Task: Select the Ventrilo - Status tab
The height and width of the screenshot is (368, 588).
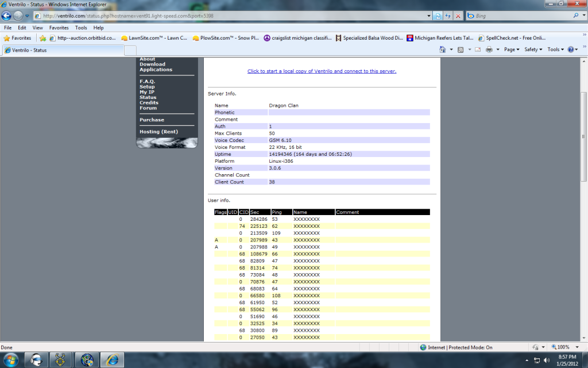Action: pos(63,50)
